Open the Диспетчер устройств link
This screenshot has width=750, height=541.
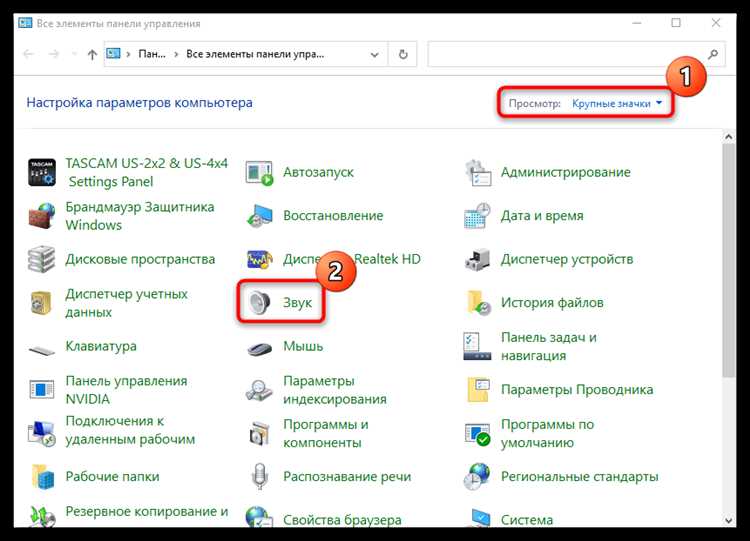pos(566,259)
